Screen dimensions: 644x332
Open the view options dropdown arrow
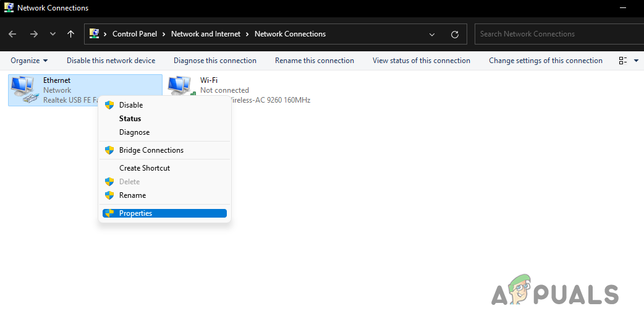pos(637,61)
